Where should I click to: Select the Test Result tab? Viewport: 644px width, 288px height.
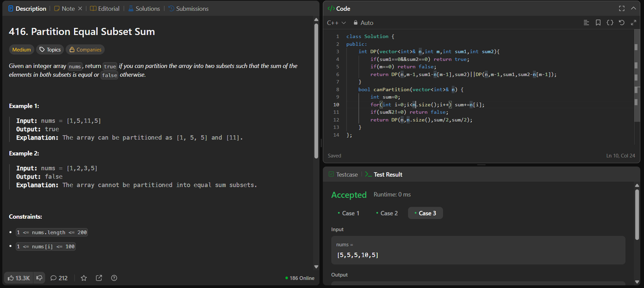click(x=383, y=174)
